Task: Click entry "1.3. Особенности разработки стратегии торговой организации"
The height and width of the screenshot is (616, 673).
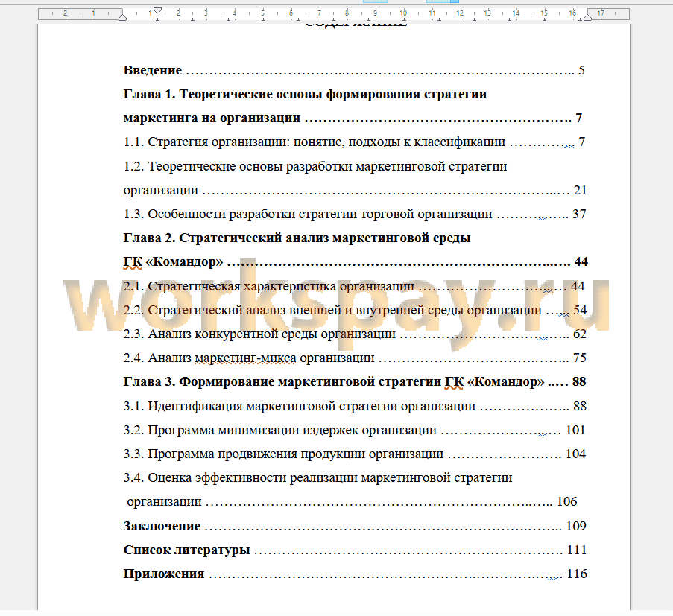Action: (308, 214)
